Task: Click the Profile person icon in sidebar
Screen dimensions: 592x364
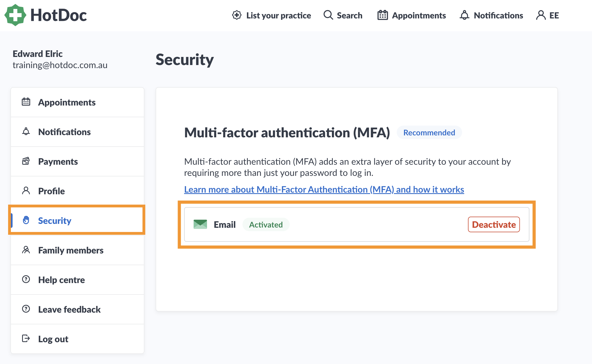Action: coord(26,191)
